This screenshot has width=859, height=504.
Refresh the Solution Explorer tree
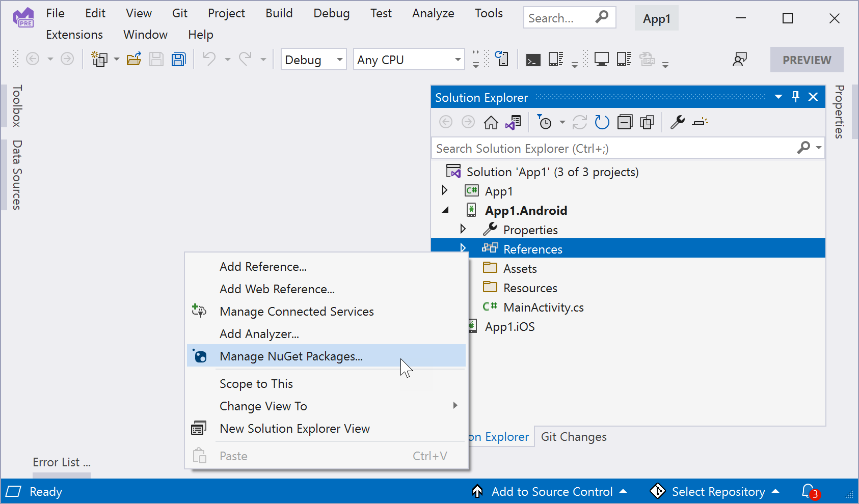coord(602,123)
